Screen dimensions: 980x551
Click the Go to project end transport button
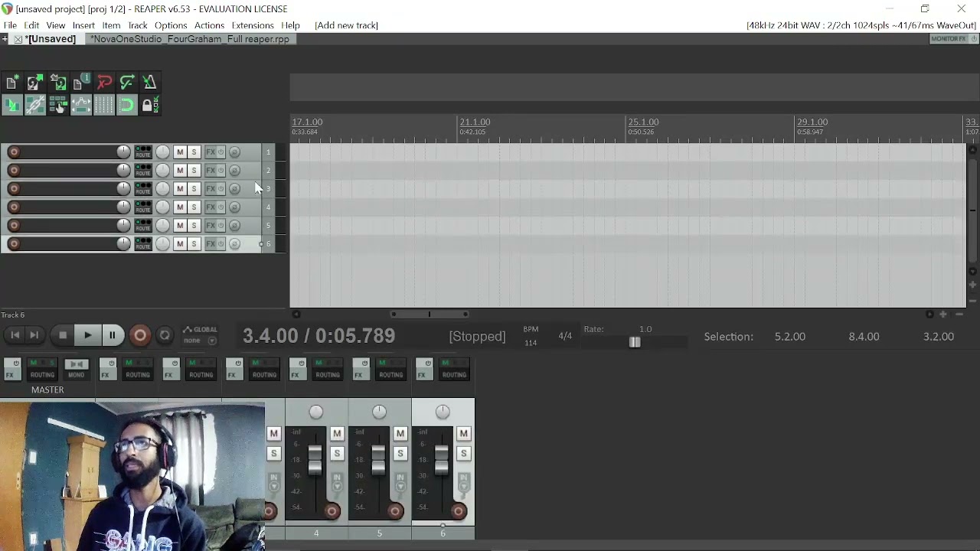[x=34, y=335]
